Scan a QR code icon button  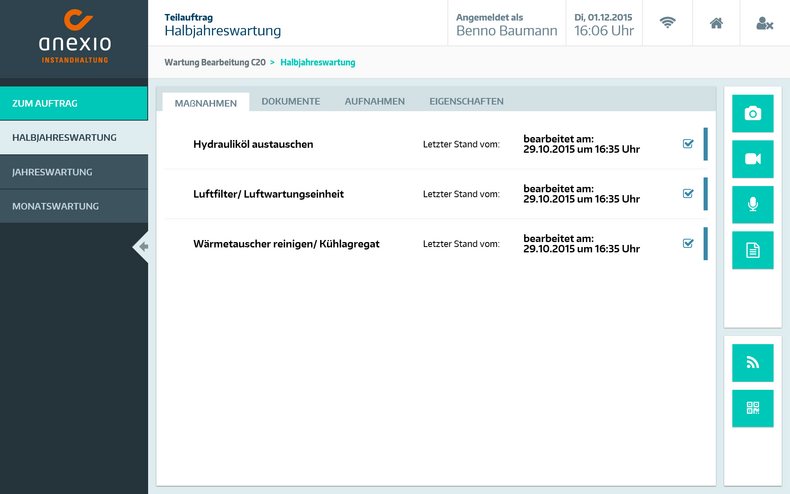pyautogui.click(x=752, y=408)
